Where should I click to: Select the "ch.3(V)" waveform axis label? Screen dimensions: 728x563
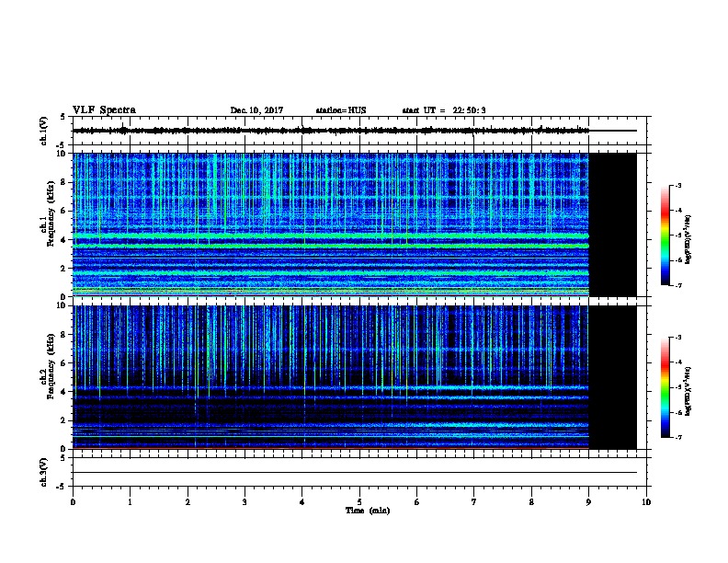click(44, 472)
